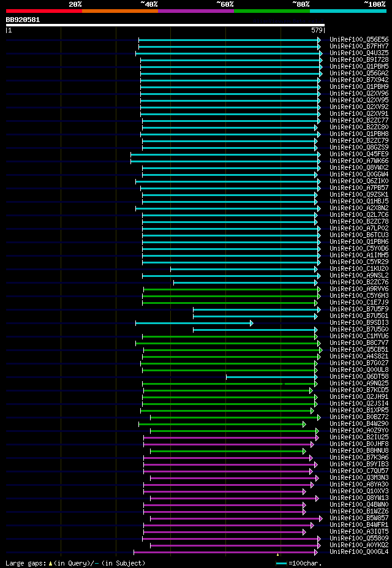Select label UniRef100_Q45FE9
Screen dimensions: 392x568
359,154
